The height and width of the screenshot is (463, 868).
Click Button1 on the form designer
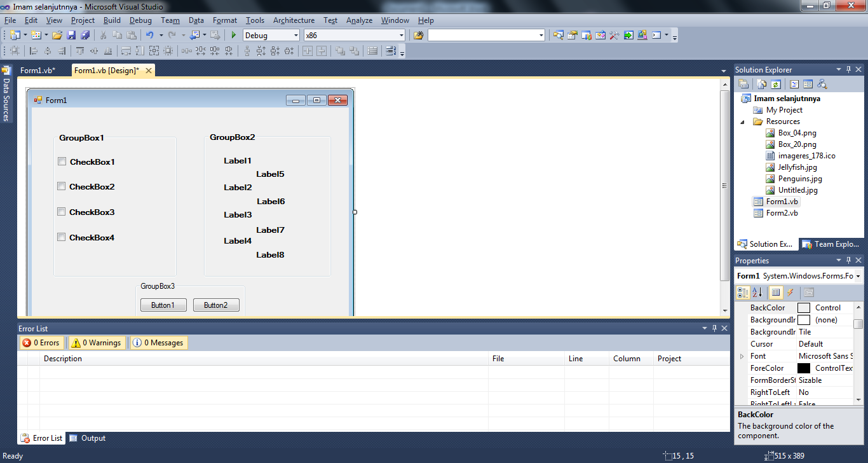163,305
